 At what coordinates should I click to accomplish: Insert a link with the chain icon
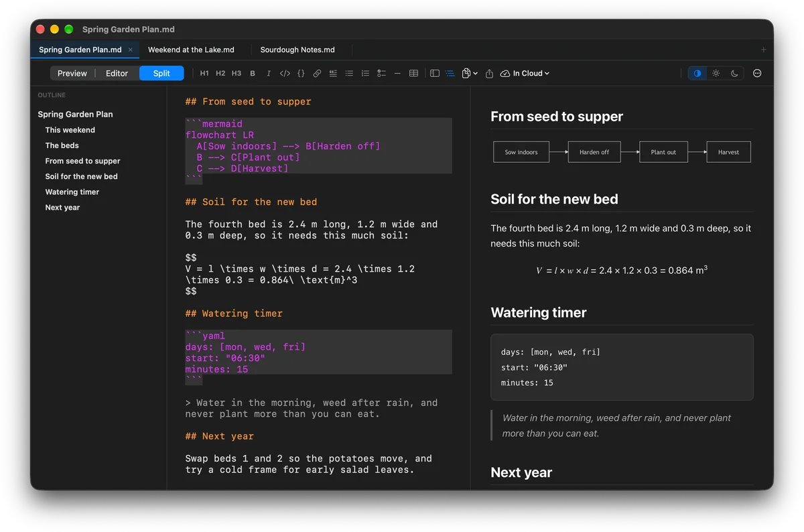coord(317,74)
